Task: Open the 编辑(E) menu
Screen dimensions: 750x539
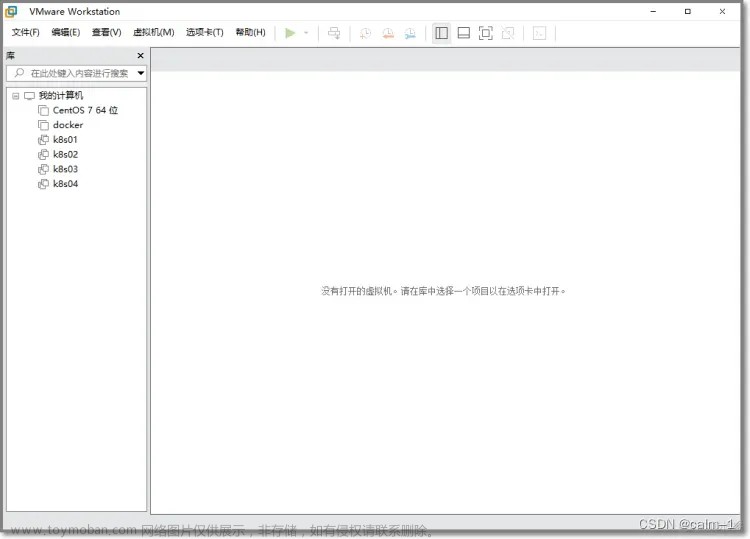Action: (x=66, y=32)
